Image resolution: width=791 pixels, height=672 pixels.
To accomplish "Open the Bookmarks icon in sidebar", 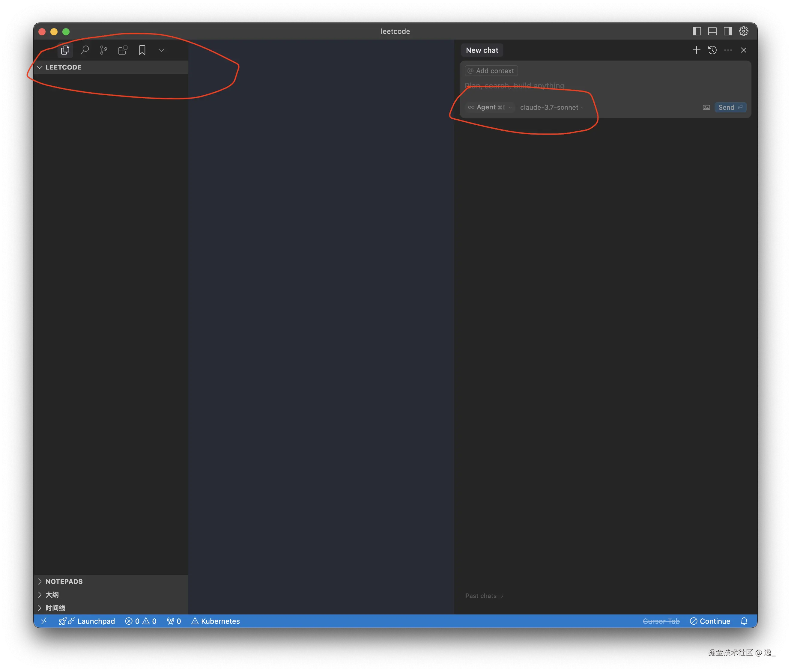I will pyautogui.click(x=142, y=50).
